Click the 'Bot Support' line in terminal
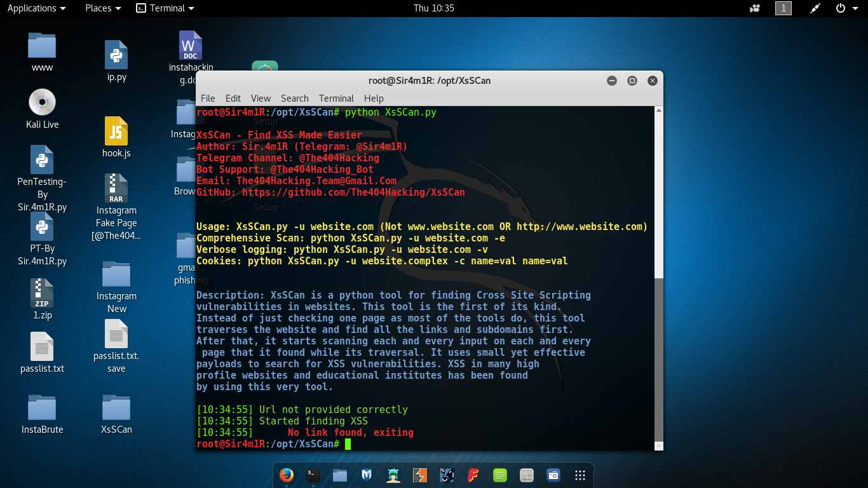 285,169
